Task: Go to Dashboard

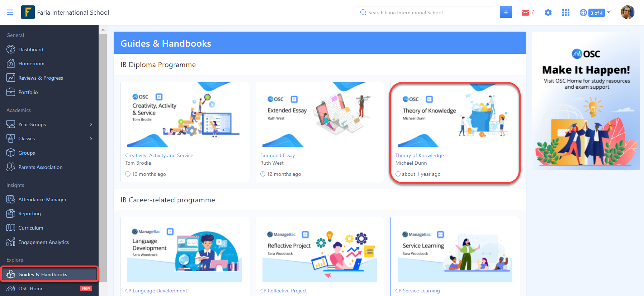Action: pyautogui.click(x=31, y=50)
